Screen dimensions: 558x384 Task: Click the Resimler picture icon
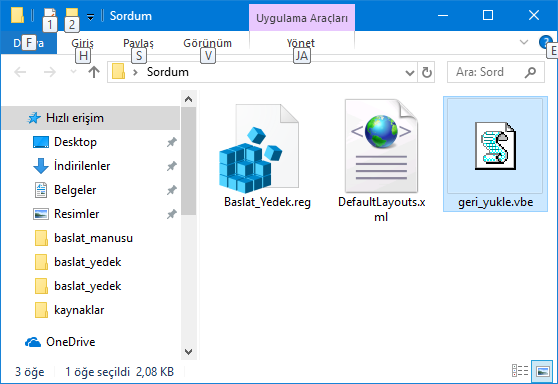click(41, 214)
